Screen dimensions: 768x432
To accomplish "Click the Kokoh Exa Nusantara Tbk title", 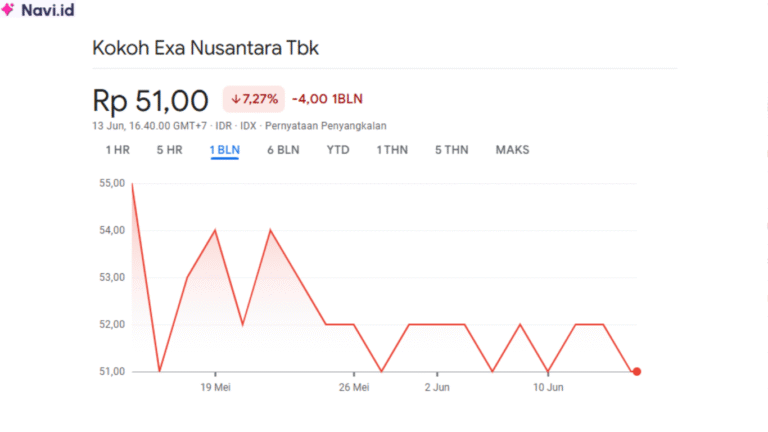I will pyautogui.click(x=205, y=48).
